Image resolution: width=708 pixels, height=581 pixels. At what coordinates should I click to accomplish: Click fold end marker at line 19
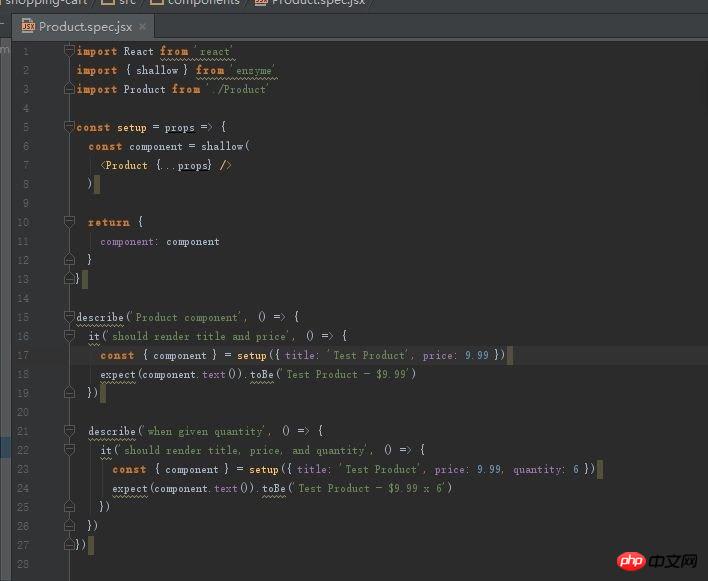(69, 392)
